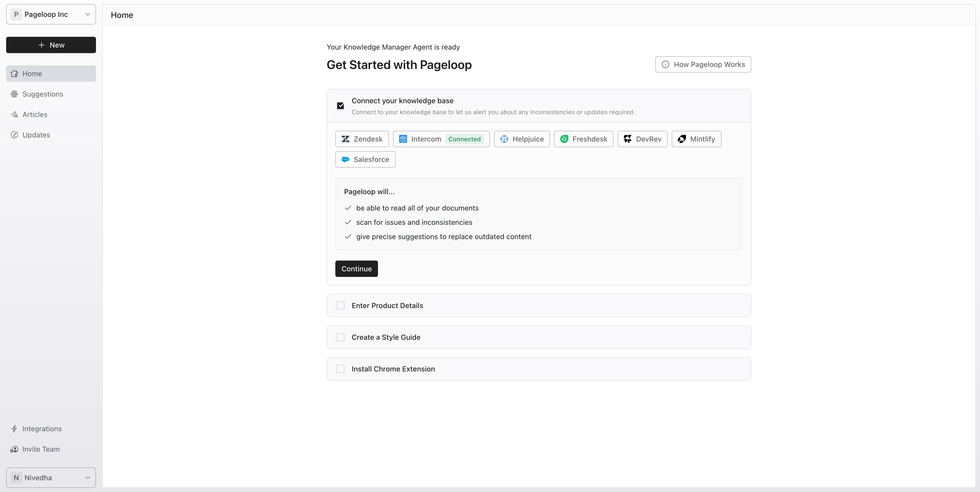
Task: Click the Zendesk logo icon
Action: (x=346, y=139)
